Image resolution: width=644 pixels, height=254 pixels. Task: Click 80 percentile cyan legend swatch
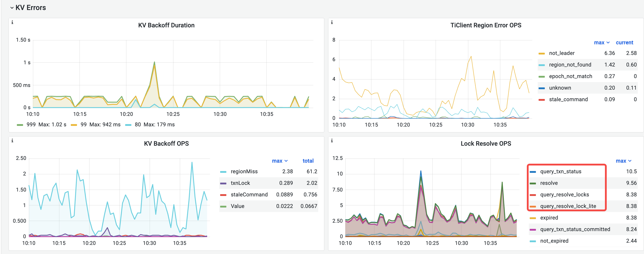(128, 125)
